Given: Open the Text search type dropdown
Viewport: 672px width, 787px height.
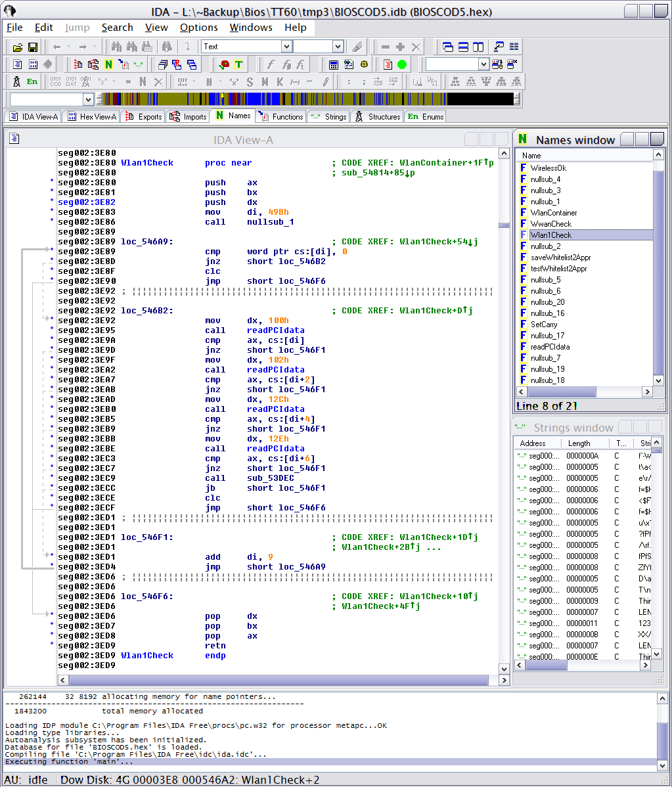Looking at the screenshot, I should click(286, 47).
